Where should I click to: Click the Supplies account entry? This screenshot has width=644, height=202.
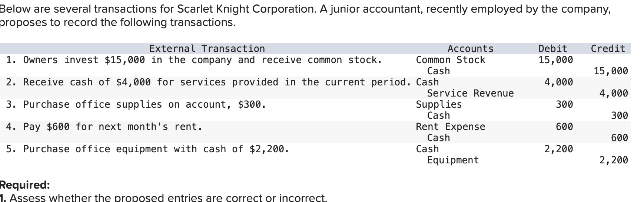point(439,104)
